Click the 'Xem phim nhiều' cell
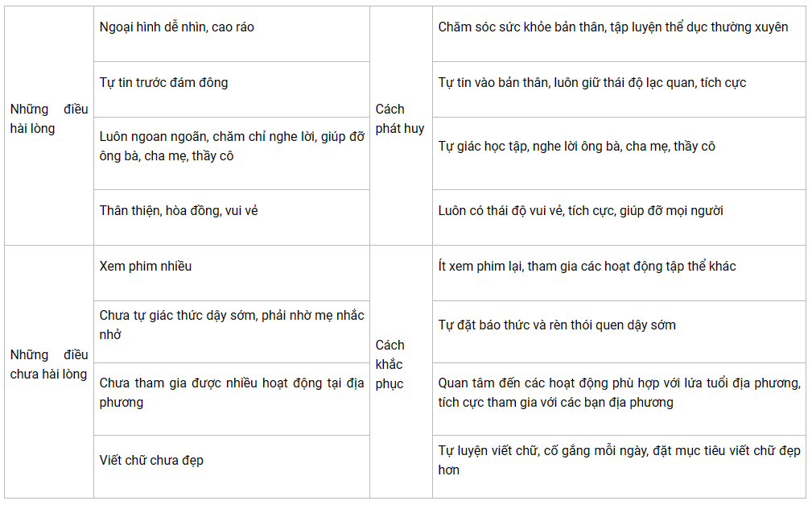 click(x=232, y=273)
